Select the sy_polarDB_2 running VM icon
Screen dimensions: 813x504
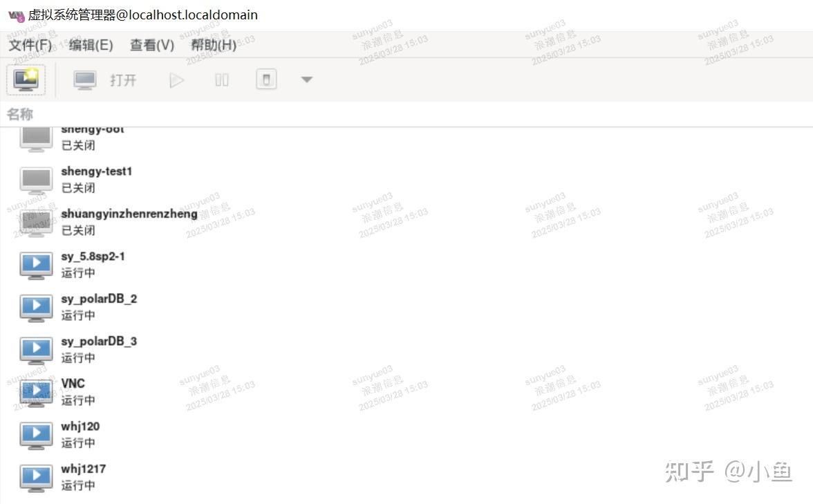pos(36,308)
